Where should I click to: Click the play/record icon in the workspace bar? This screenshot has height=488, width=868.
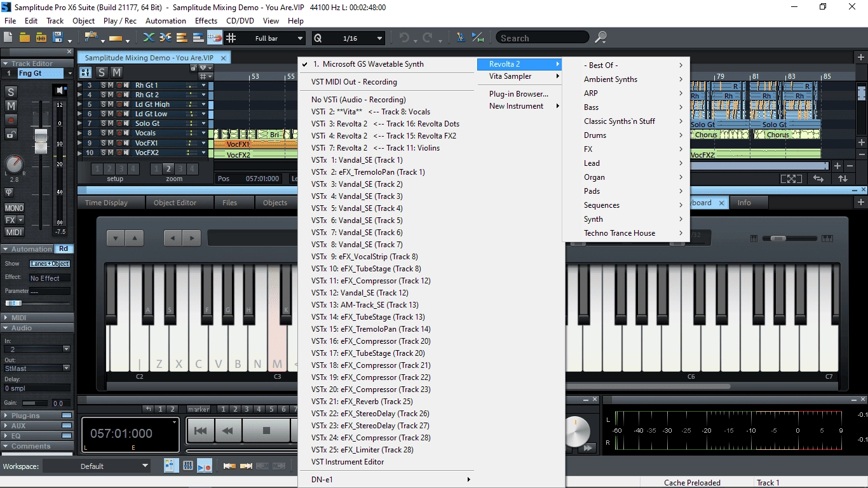coord(205,466)
